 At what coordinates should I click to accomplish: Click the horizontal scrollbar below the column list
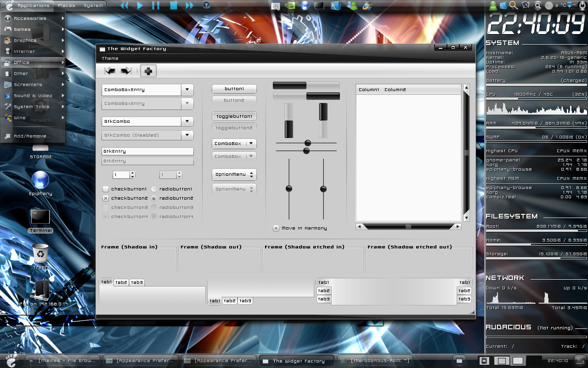point(409,226)
